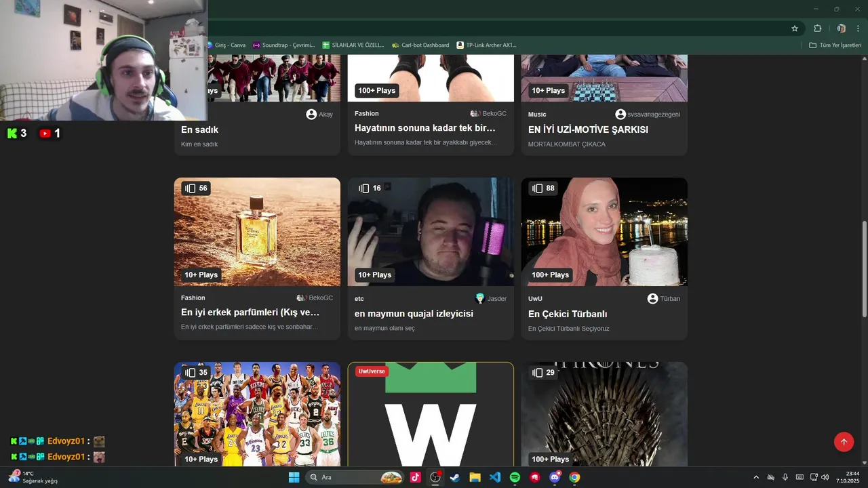Select the 29 items badge on throne card
Screen dimensions: 868x488
(543, 373)
